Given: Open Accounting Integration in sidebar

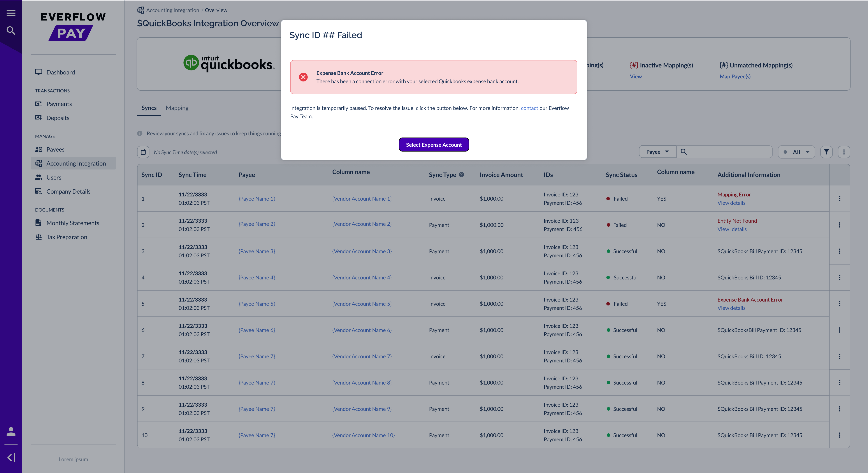Looking at the screenshot, I should (74, 163).
